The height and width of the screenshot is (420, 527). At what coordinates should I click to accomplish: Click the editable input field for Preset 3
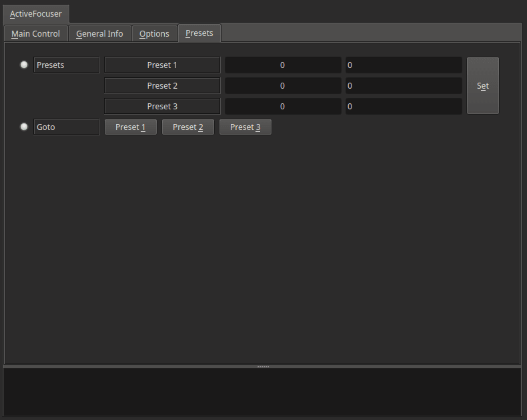pyautogui.click(x=404, y=107)
